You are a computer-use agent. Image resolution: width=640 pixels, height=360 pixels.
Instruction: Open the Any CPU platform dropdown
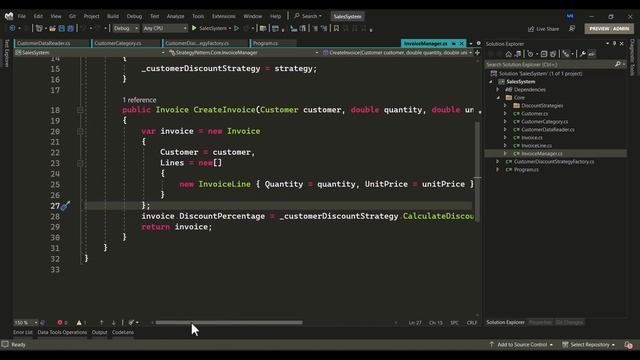coord(164,28)
